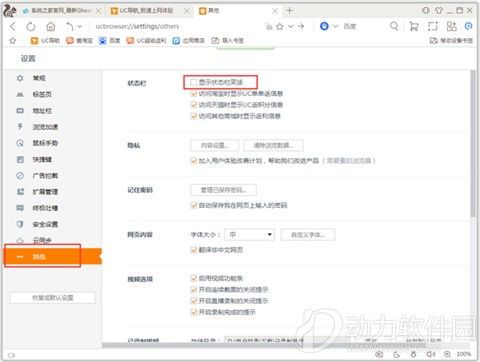480x362 pixels.
Task: Toggle the first video options checkbox
Action: click(x=194, y=278)
